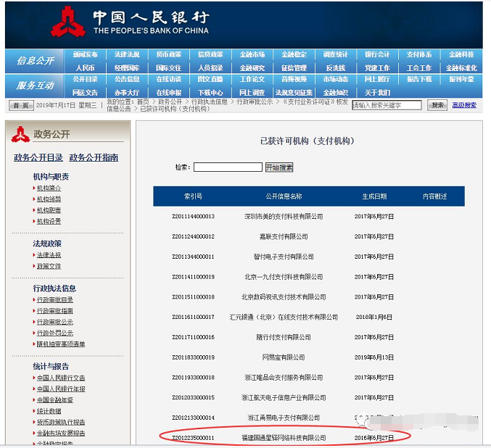Open the 调查统计 navigation item
This screenshot has height=448, width=491.
(x=336, y=54)
